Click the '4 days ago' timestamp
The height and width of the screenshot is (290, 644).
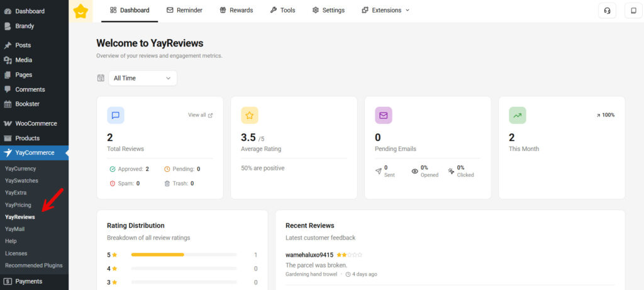(362, 274)
